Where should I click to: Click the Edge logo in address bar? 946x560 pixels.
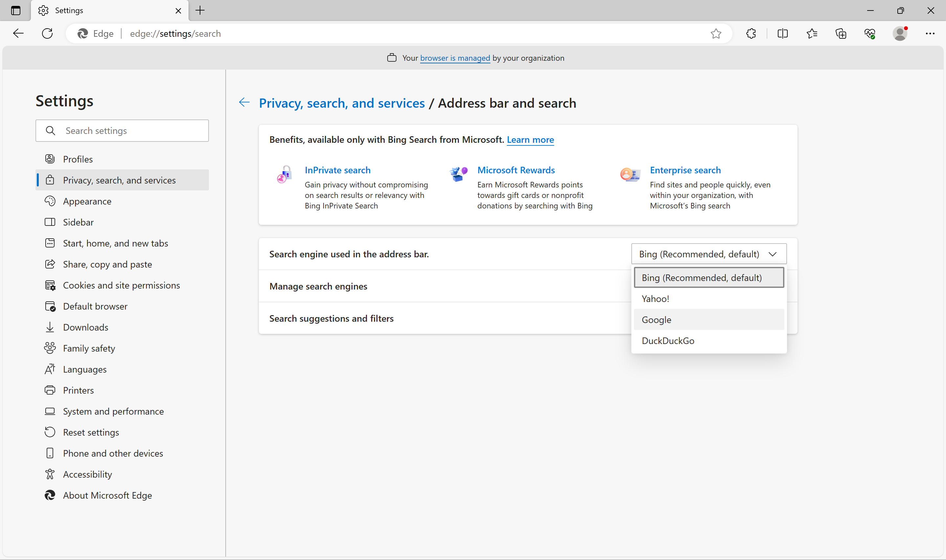coord(83,33)
